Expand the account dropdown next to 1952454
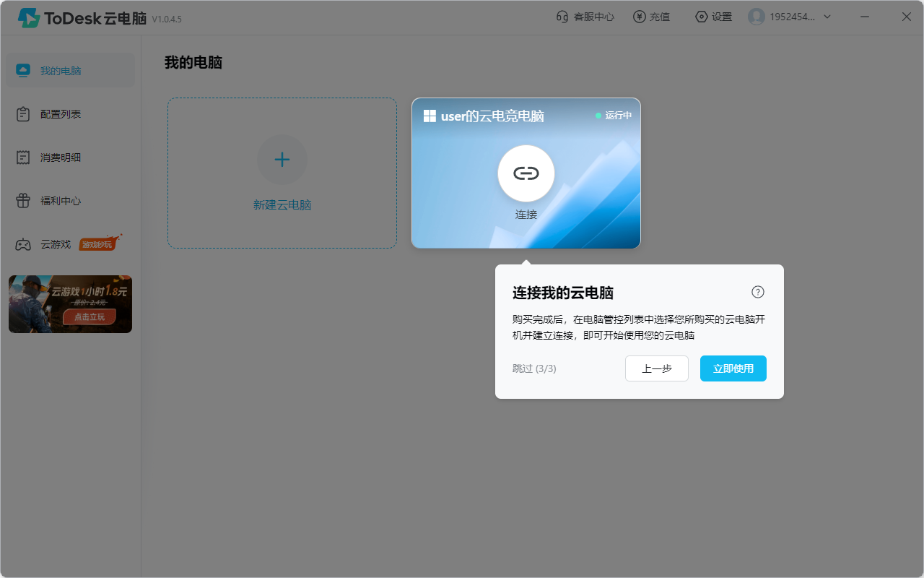Image resolution: width=924 pixels, height=578 pixels. (x=827, y=16)
